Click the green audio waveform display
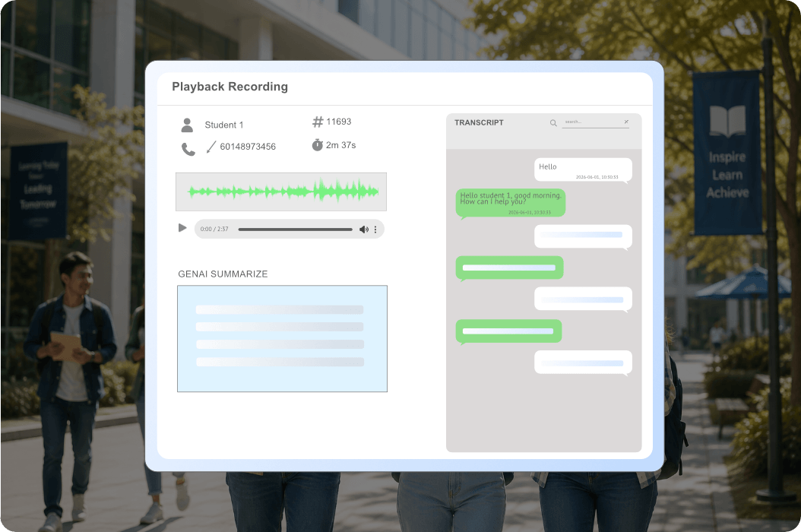 point(281,192)
